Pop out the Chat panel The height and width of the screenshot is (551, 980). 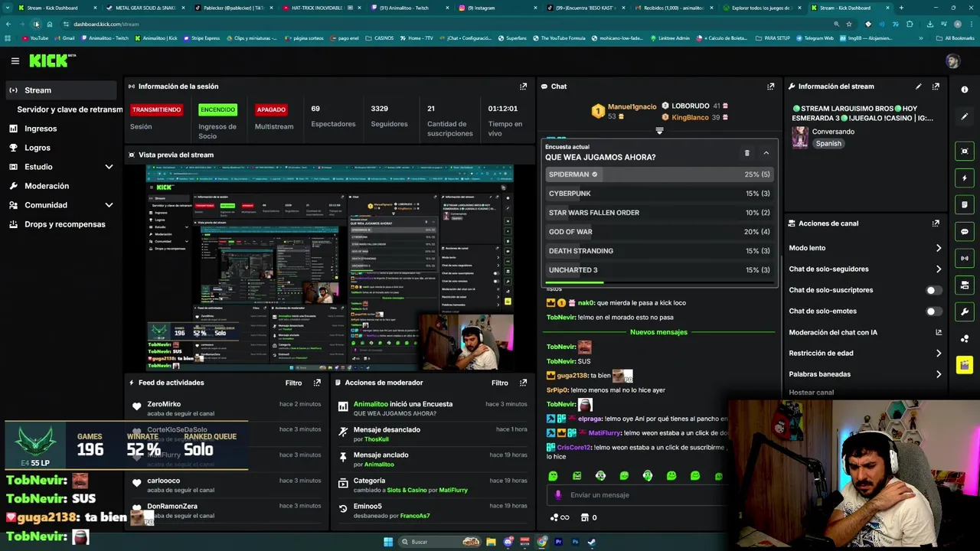tap(770, 86)
